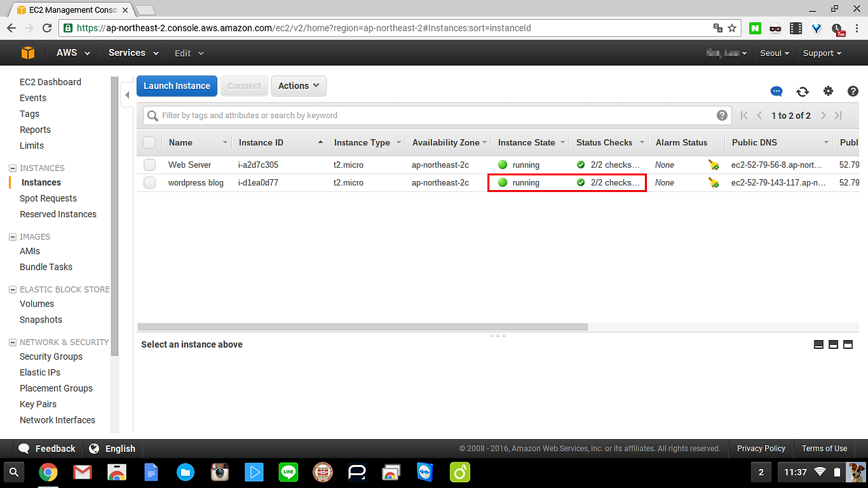The width and height of the screenshot is (868, 488).
Task: Reload the page in Chrome
Action: (x=47, y=29)
